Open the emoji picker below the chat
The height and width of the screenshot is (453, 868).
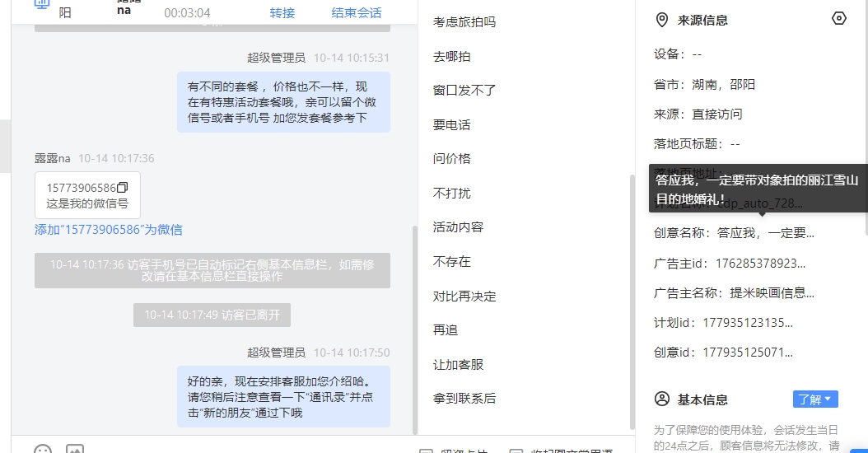coord(43,450)
